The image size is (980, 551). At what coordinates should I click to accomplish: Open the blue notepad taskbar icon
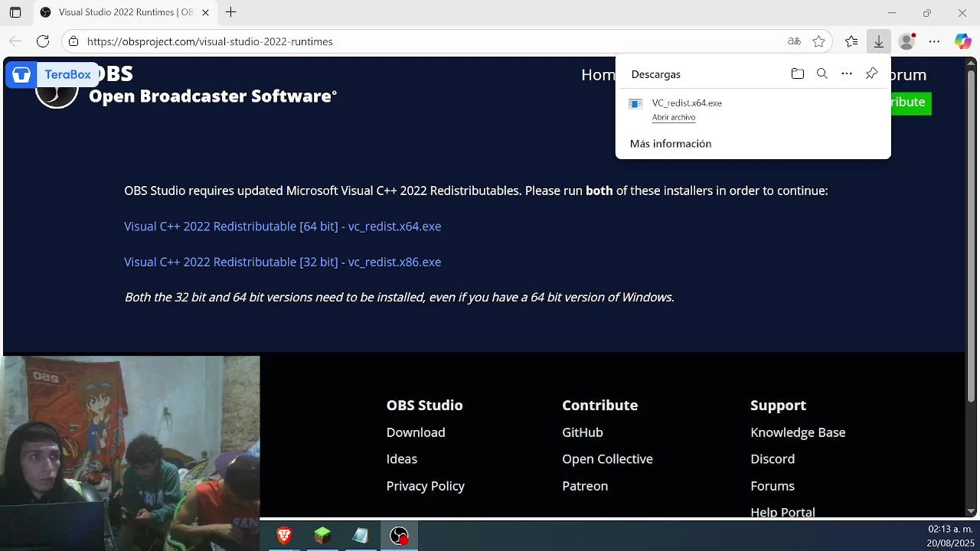coord(361,536)
